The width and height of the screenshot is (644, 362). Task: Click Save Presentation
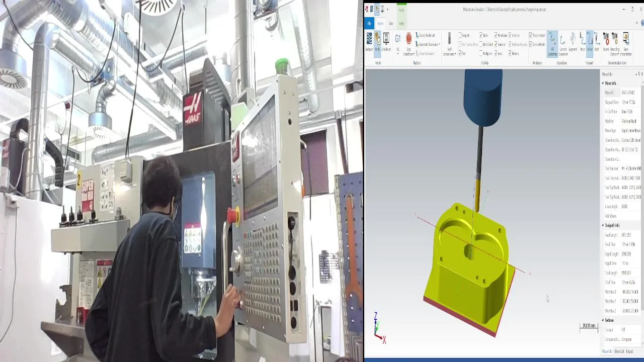pos(626,44)
